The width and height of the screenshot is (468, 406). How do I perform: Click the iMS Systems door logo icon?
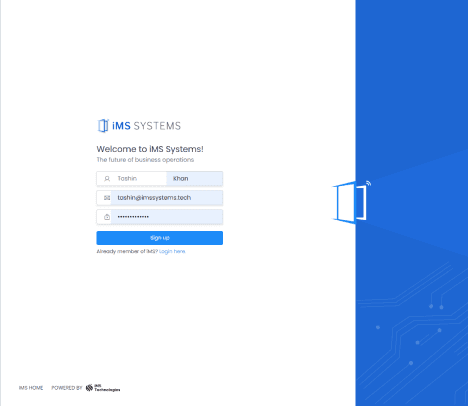click(103, 126)
